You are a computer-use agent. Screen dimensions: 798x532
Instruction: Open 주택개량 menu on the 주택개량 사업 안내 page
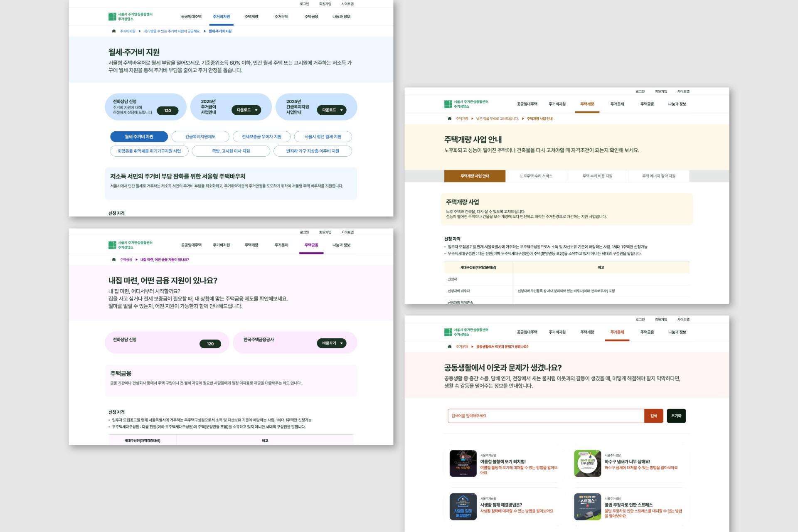click(587, 104)
